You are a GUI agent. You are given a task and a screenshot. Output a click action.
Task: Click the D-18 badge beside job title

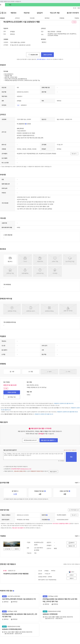(x=74, y=22)
